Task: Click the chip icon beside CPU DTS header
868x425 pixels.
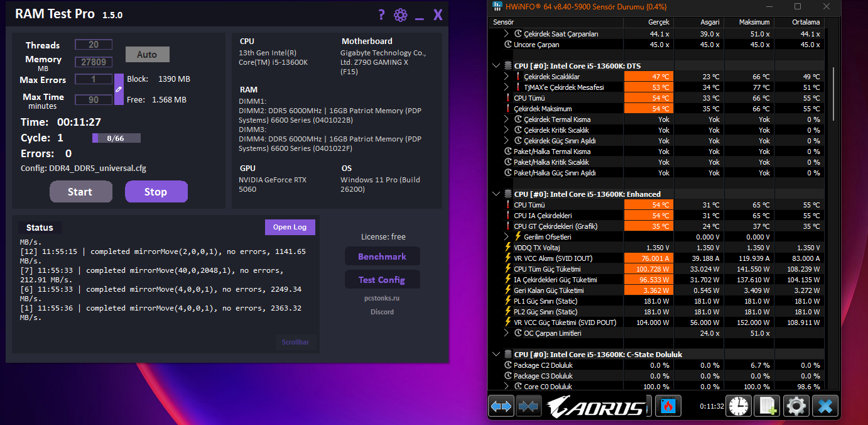Action: pyautogui.click(x=508, y=65)
